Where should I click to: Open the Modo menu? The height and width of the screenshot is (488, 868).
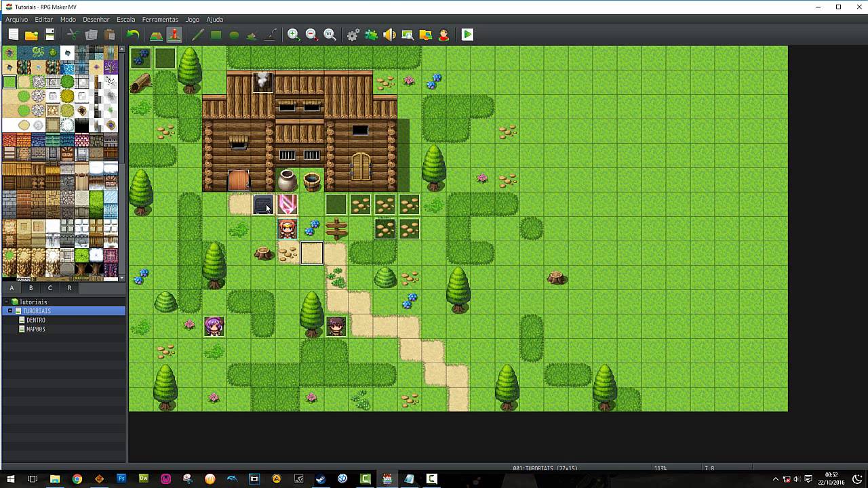(x=68, y=20)
